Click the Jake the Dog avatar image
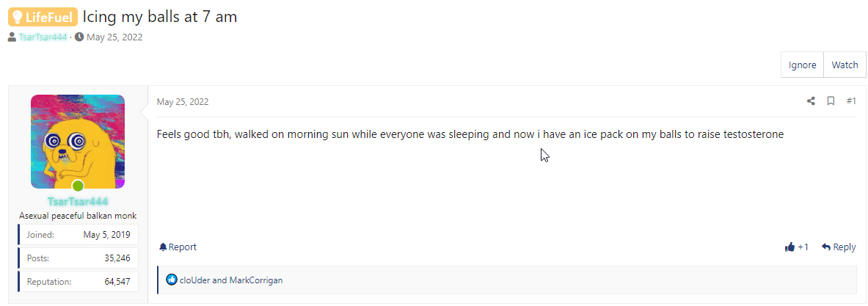 coord(78,142)
